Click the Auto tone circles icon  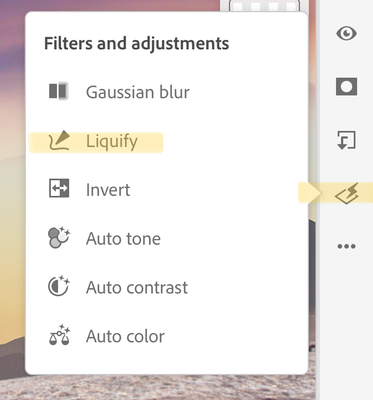(x=59, y=237)
